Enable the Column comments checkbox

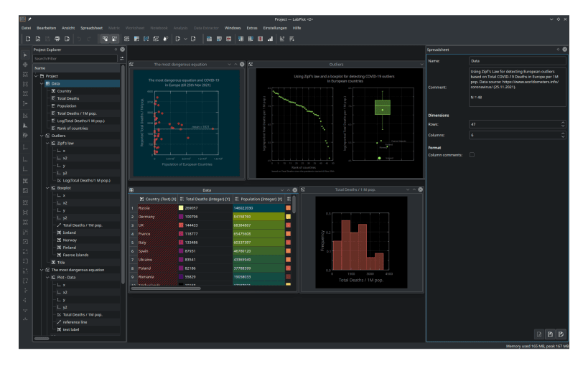click(x=472, y=155)
